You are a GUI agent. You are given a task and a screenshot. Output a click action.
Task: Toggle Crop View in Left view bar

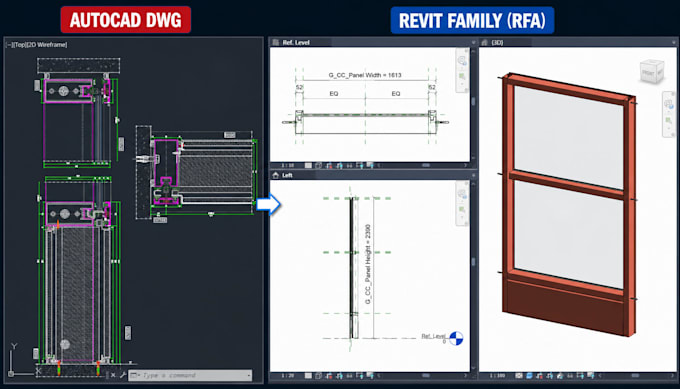[329, 376]
